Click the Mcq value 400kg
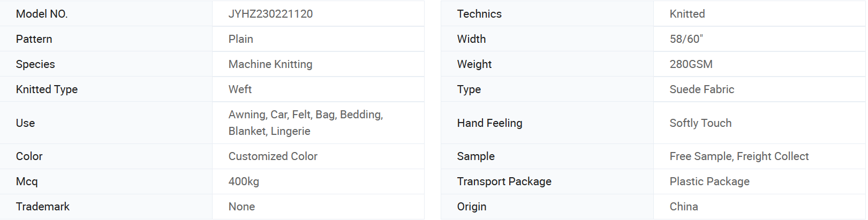The height and width of the screenshot is (220, 868). pos(244,181)
